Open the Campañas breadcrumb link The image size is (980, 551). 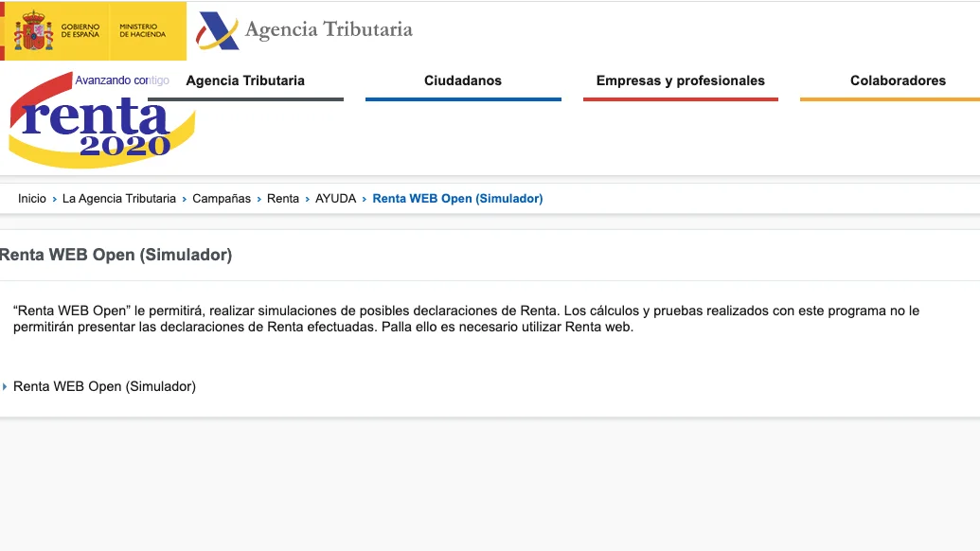(x=222, y=199)
